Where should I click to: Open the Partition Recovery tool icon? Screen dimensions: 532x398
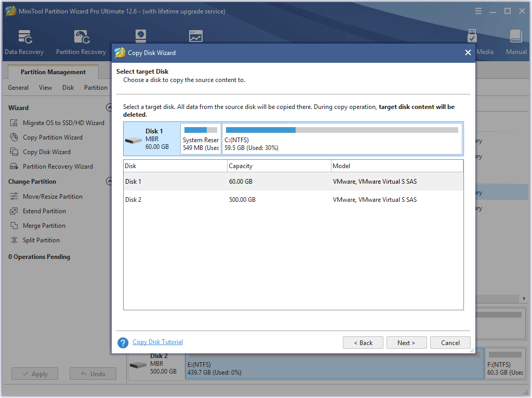tap(82, 37)
